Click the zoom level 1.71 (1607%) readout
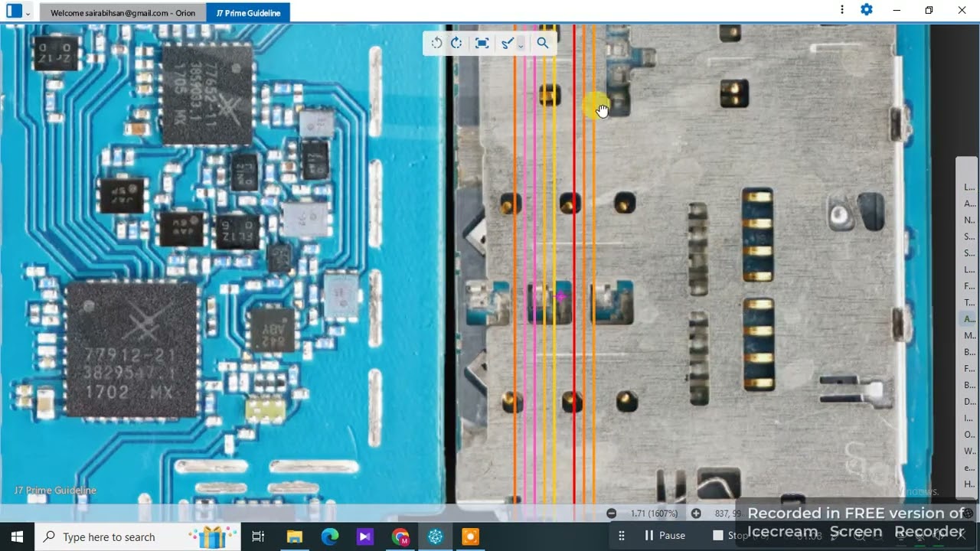Image resolution: width=980 pixels, height=551 pixels. coord(654,514)
